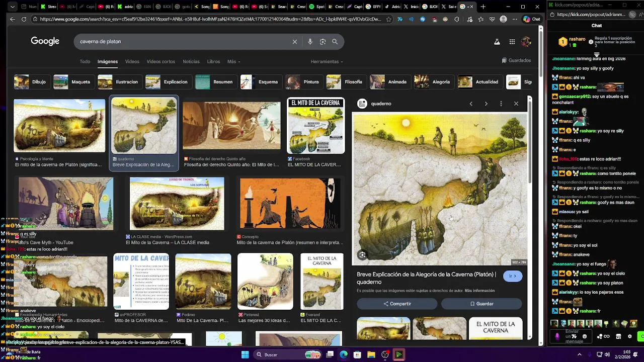Show previous image in preview panel
Viewport: 644px width, 362px height.
coord(471,104)
